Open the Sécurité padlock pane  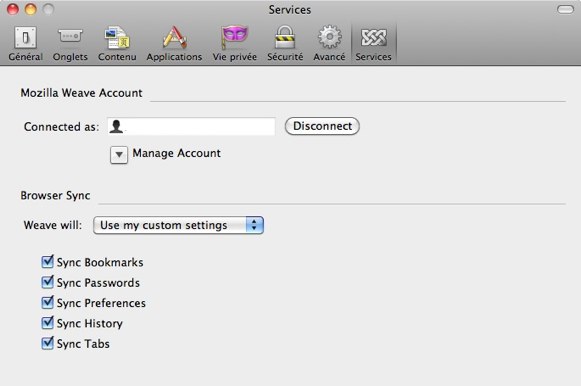pyautogui.click(x=285, y=43)
